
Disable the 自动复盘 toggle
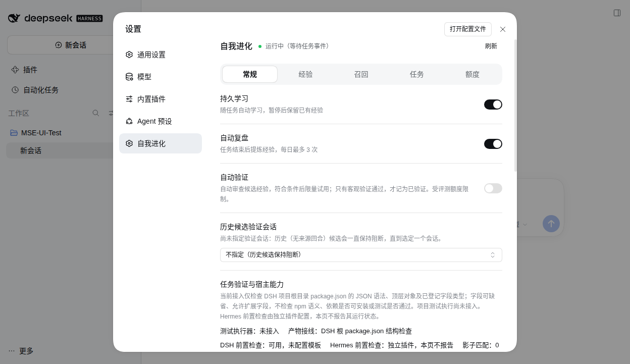pos(493,144)
